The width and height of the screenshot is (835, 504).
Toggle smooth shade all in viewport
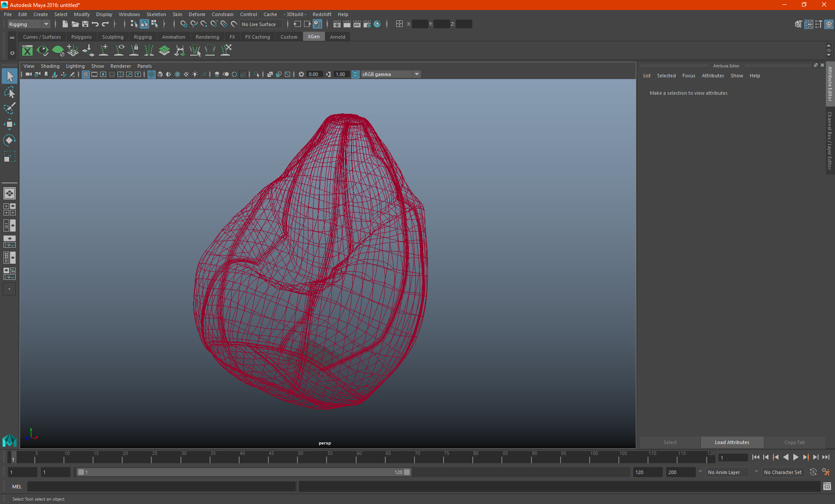(x=160, y=74)
